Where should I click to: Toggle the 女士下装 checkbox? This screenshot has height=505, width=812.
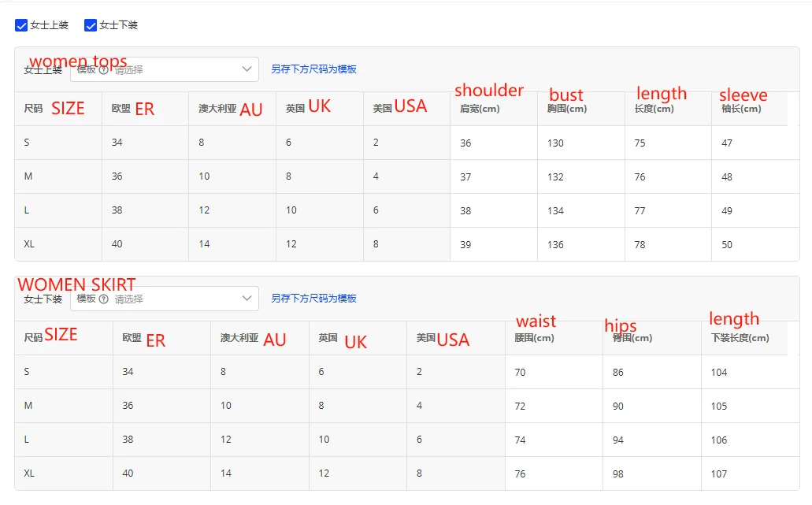click(91, 25)
